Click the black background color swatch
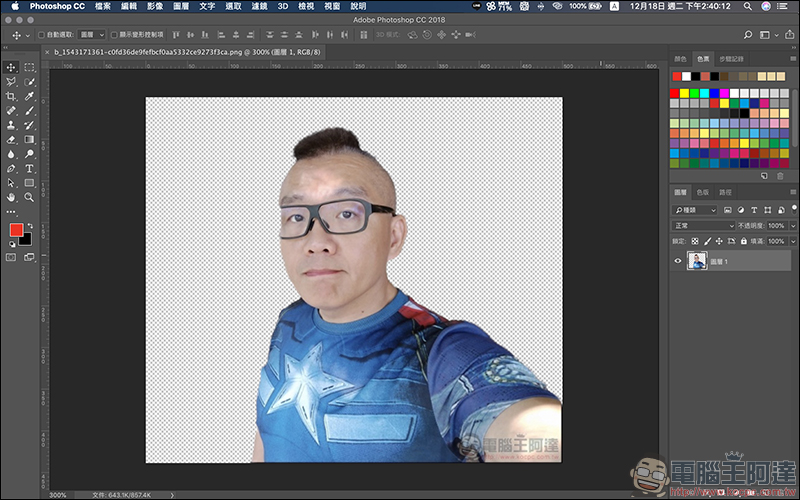Image resolution: width=800 pixels, height=500 pixels. tap(27, 240)
